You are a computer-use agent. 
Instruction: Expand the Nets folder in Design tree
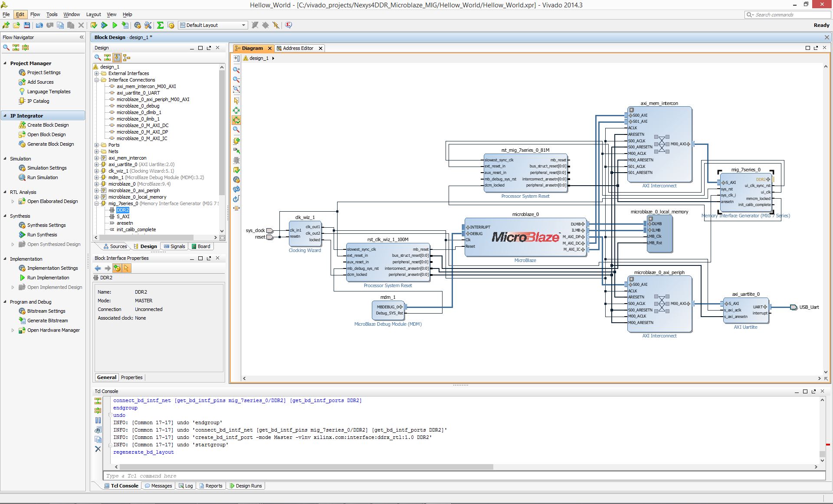click(97, 151)
